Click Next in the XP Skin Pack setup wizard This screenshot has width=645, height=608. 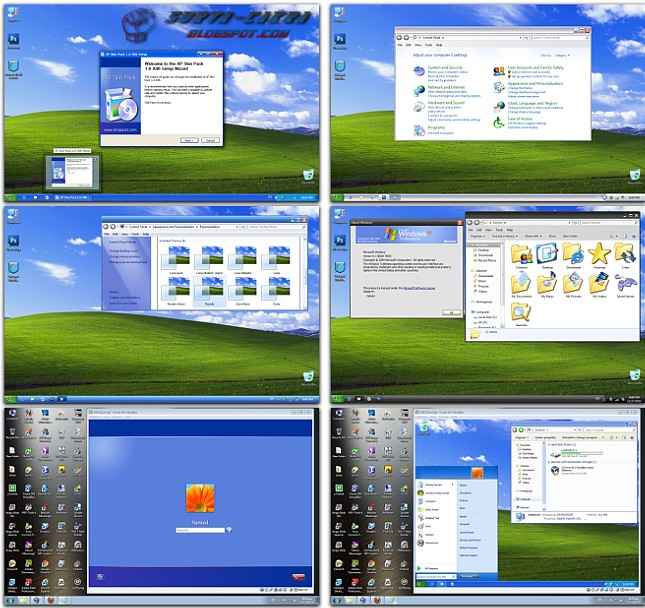coord(189,140)
